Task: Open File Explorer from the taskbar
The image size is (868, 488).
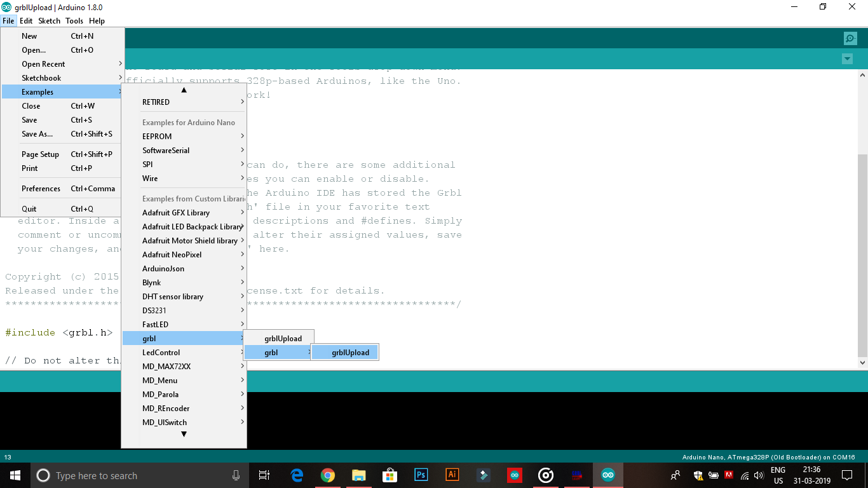Action: [x=358, y=475]
